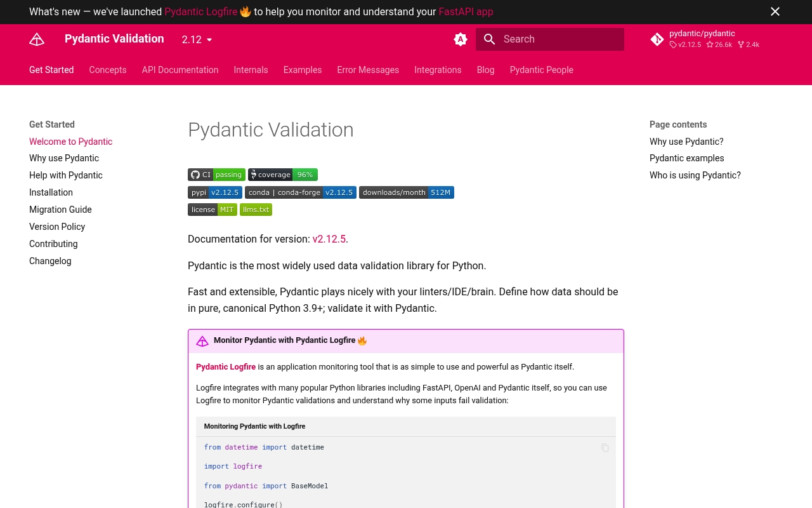Go to the Blog tab
The image size is (812, 508).
point(485,70)
